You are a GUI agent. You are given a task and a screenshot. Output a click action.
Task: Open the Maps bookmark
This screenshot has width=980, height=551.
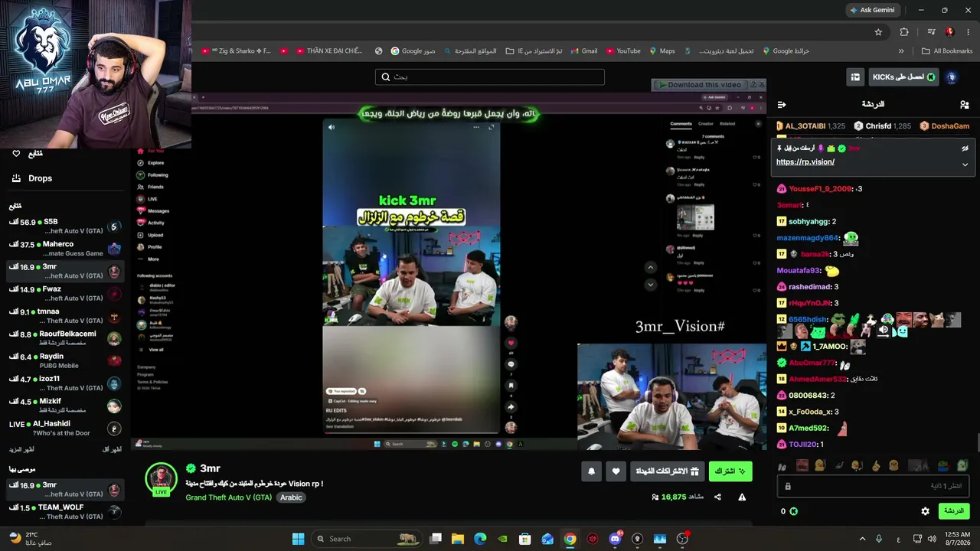click(662, 51)
